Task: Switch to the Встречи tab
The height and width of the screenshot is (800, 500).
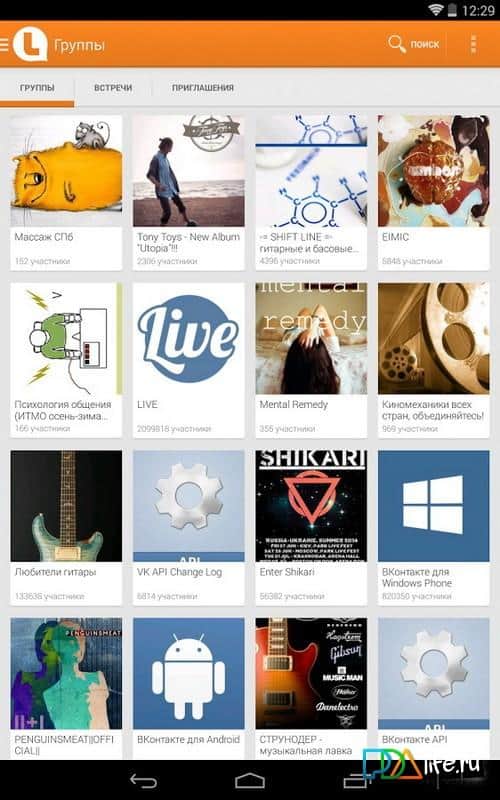Action: 113,88
